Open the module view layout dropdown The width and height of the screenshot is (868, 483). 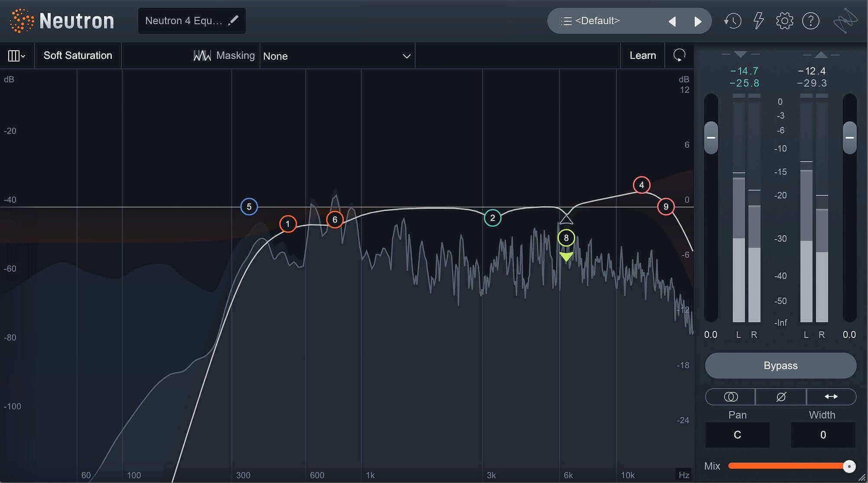coord(17,55)
